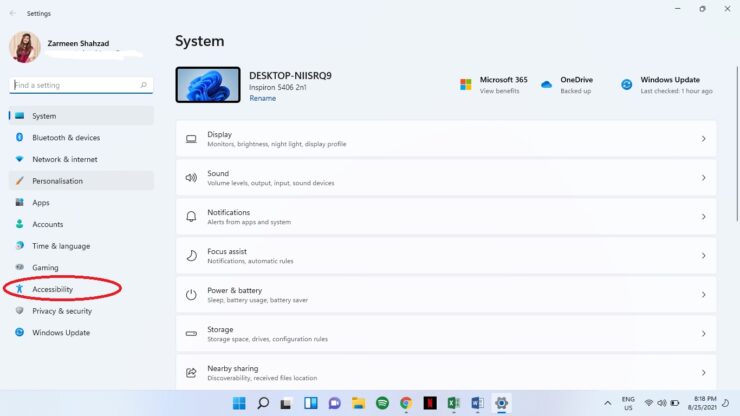Expand the Display settings chevron

(x=703, y=139)
